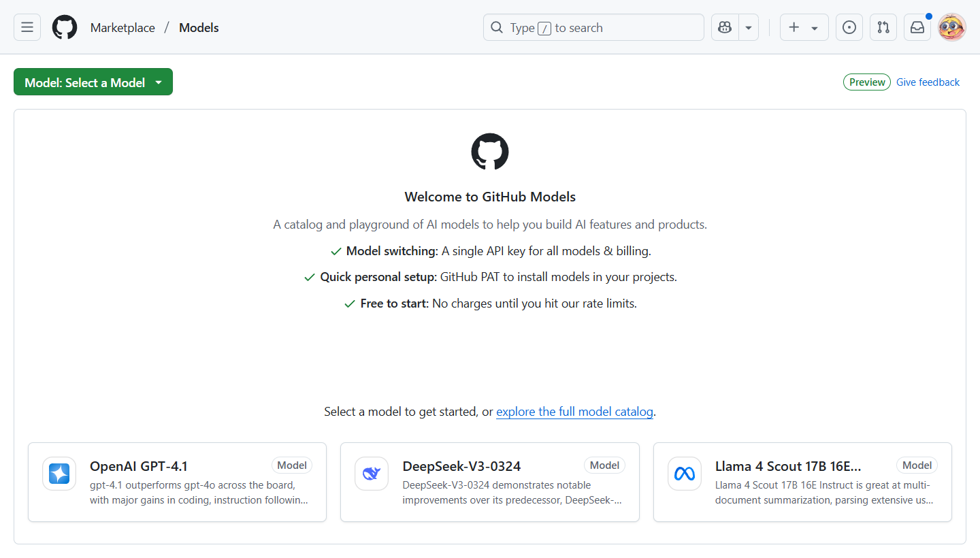This screenshot has width=980, height=558.
Task: Click Give feedback link
Action: pos(928,82)
